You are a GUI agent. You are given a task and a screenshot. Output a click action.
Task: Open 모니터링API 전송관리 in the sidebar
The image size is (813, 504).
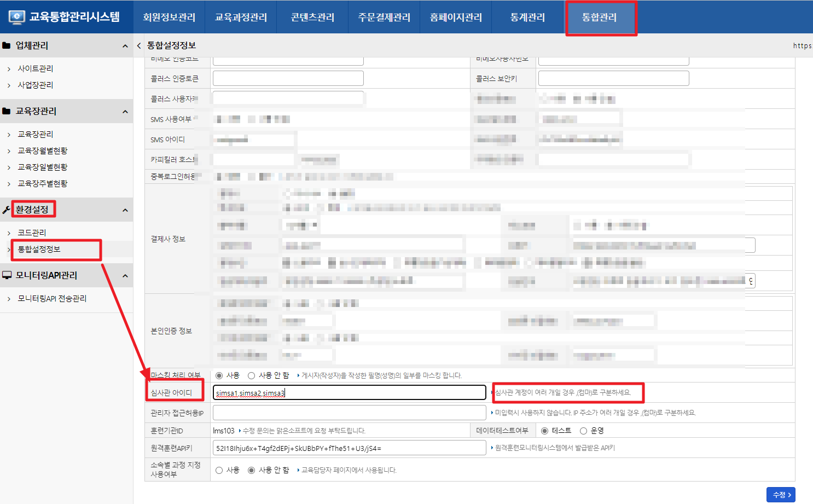point(52,298)
